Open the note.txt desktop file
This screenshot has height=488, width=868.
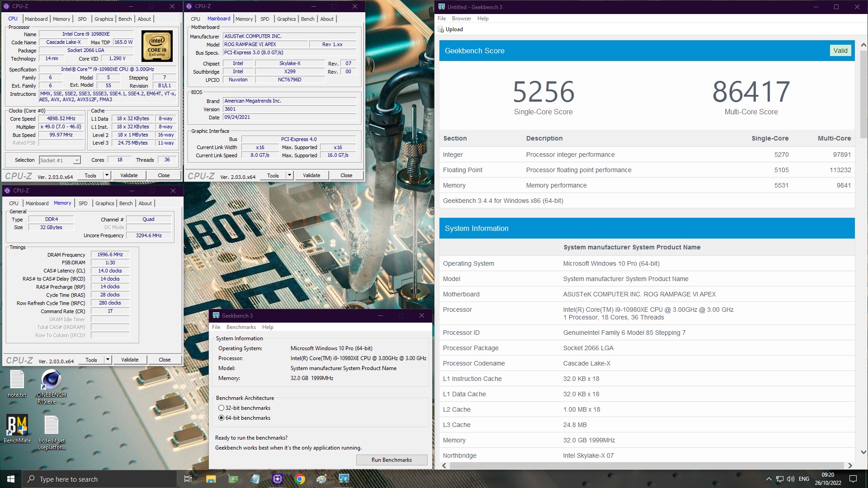17,383
